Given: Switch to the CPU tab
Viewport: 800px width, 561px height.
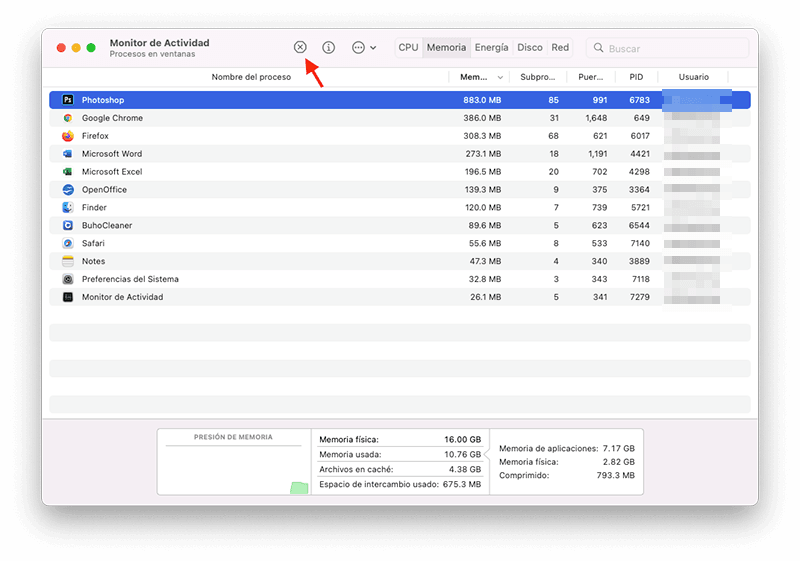Looking at the screenshot, I should point(408,47).
